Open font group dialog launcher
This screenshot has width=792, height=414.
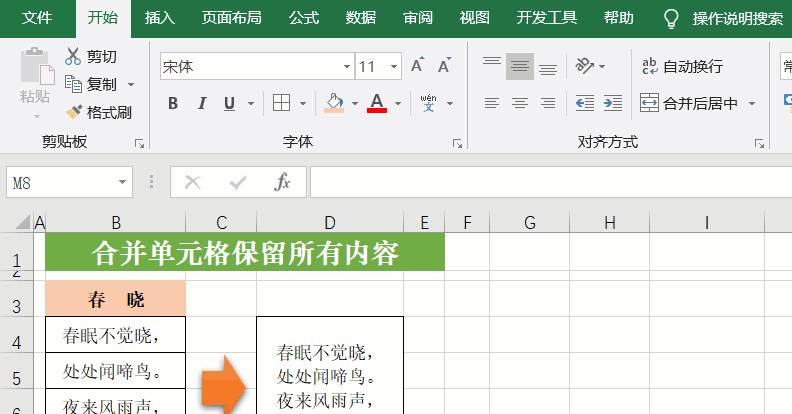coord(457,144)
